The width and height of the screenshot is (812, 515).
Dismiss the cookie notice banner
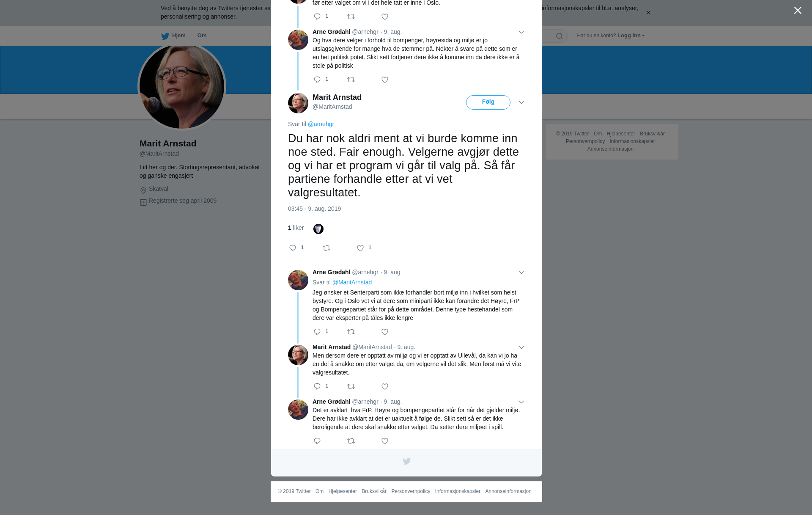click(x=648, y=13)
